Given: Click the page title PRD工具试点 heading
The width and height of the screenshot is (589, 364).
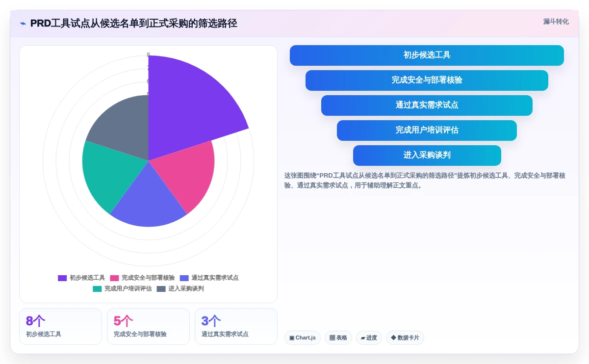Looking at the screenshot, I should click(134, 23).
